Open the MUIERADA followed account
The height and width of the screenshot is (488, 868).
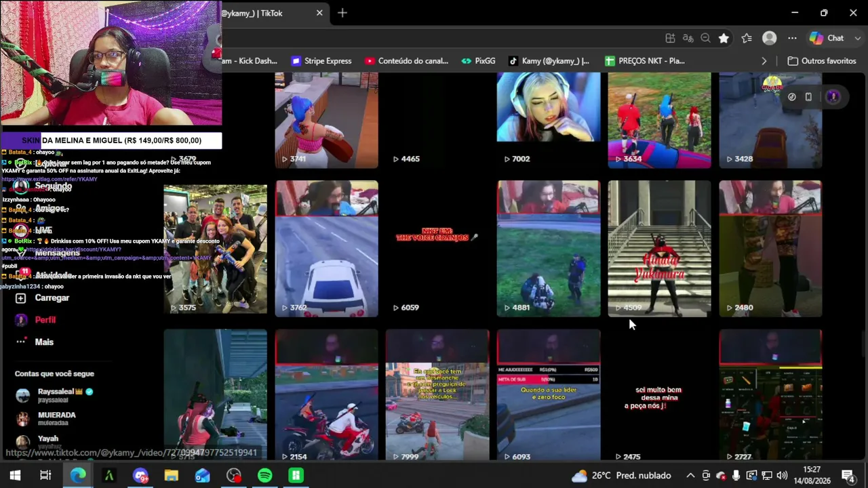point(57,418)
